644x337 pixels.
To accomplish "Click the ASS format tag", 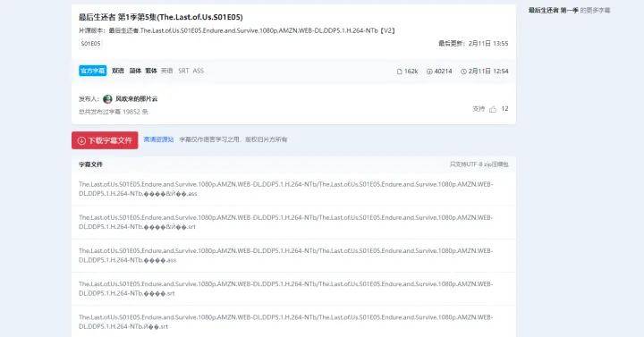I will pyautogui.click(x=199, y=71).
